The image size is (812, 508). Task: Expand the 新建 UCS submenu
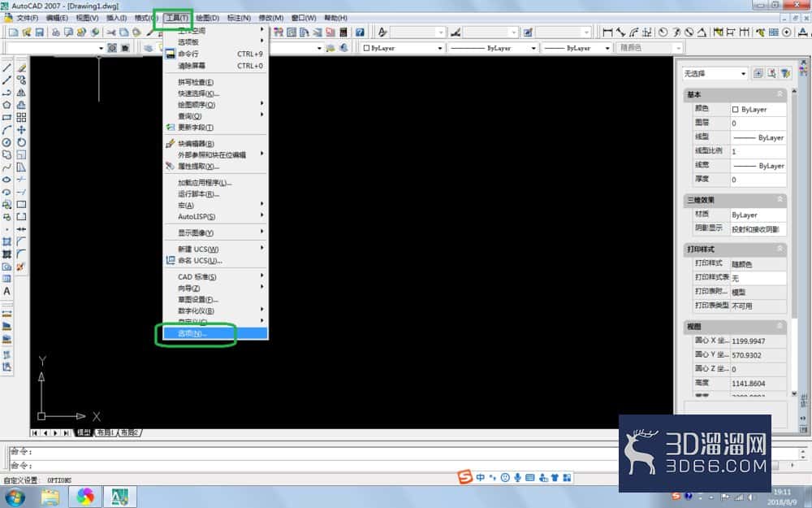coord(215,250)
